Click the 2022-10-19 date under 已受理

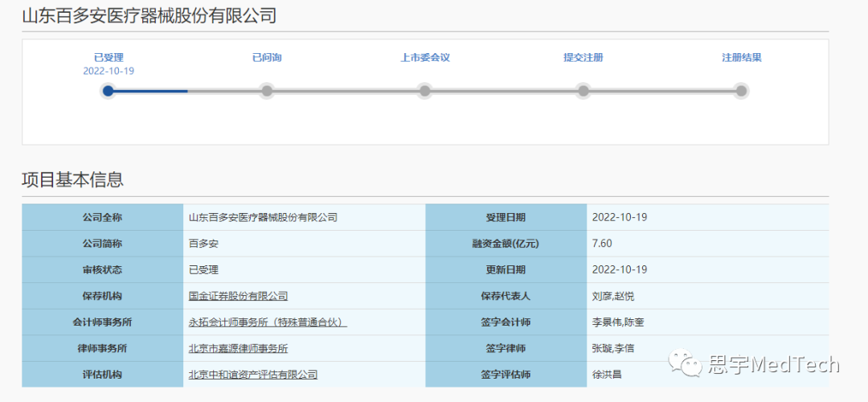[x=108, y=72]
